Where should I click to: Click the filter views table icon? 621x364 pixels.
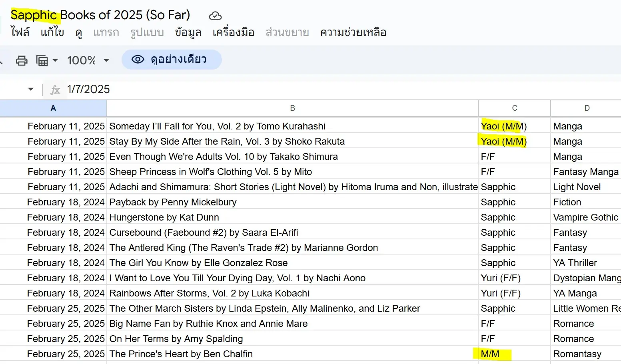42,60
